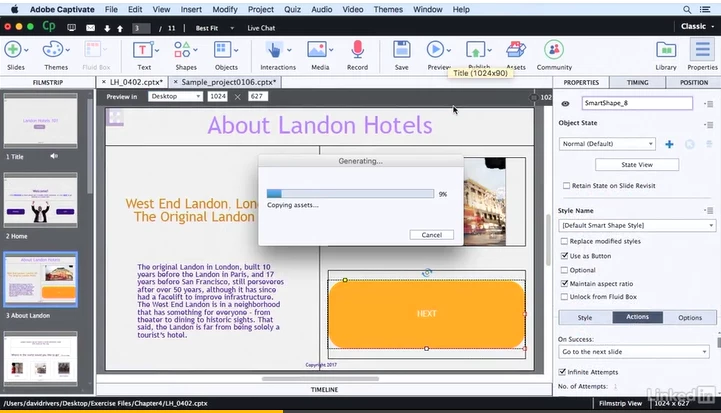
Task: Click the Publish icon
Action: (x=475, y=49)
